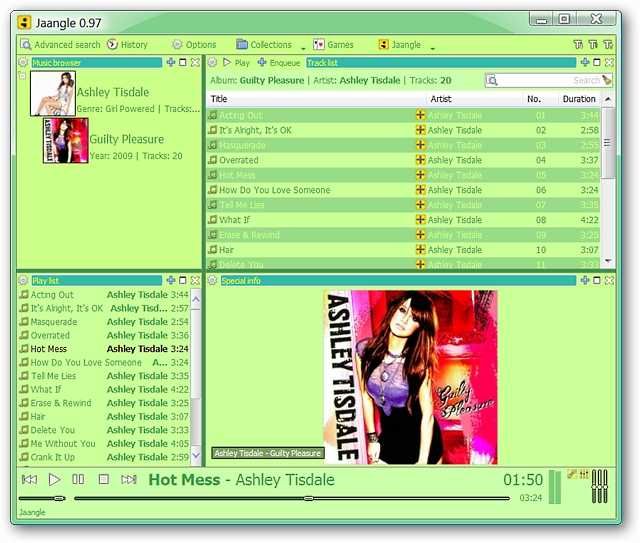Clear the search with the broom icon
This screenshot has height=543, width=640.
[x=607, y=80]
